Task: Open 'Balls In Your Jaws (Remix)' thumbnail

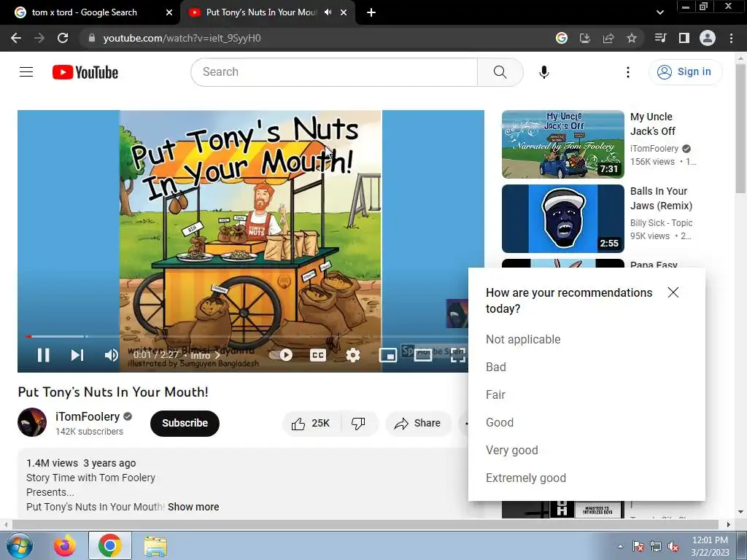Action: pos(563,219)
